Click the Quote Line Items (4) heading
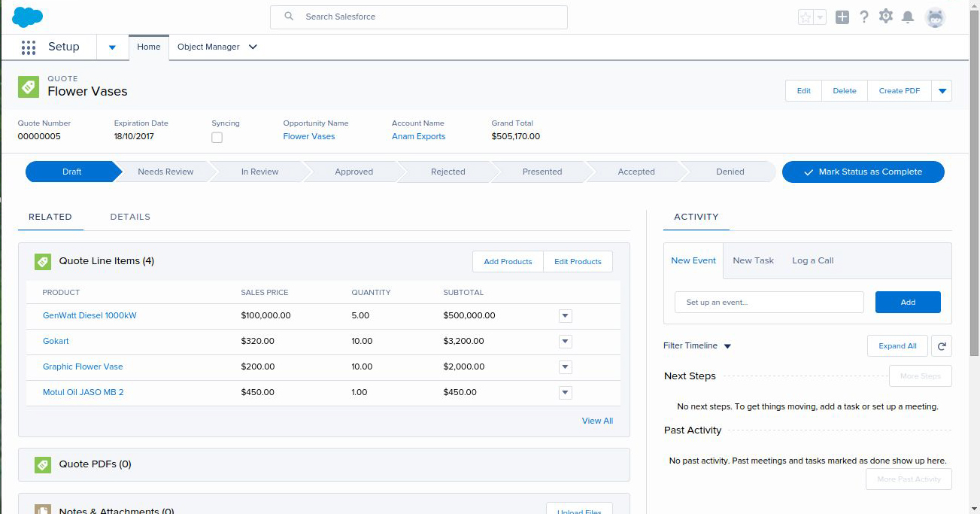 [x=107, y=261]
